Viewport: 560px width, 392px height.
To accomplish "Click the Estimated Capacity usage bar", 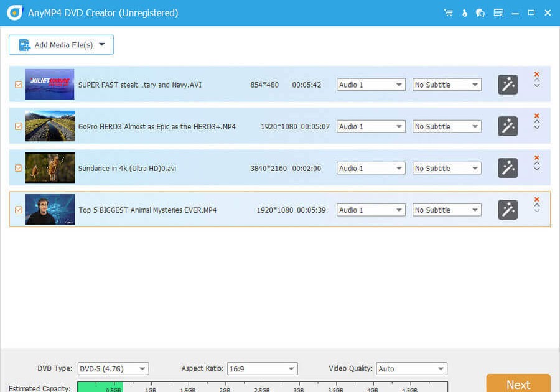I will click(x=261, y=387).
